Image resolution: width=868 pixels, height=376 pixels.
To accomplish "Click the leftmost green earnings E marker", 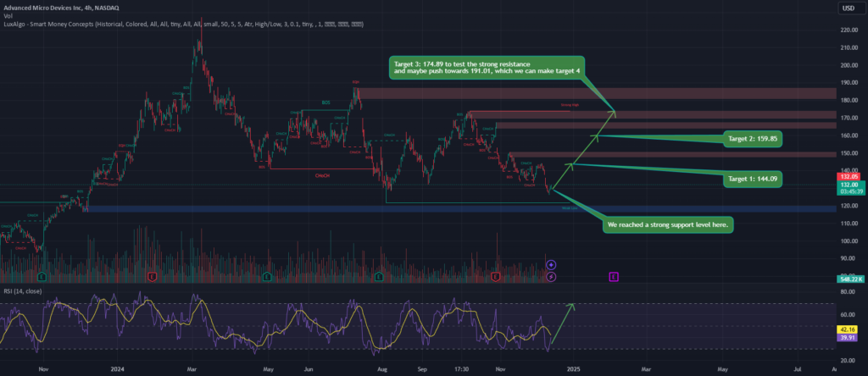I will pos(42,276).
